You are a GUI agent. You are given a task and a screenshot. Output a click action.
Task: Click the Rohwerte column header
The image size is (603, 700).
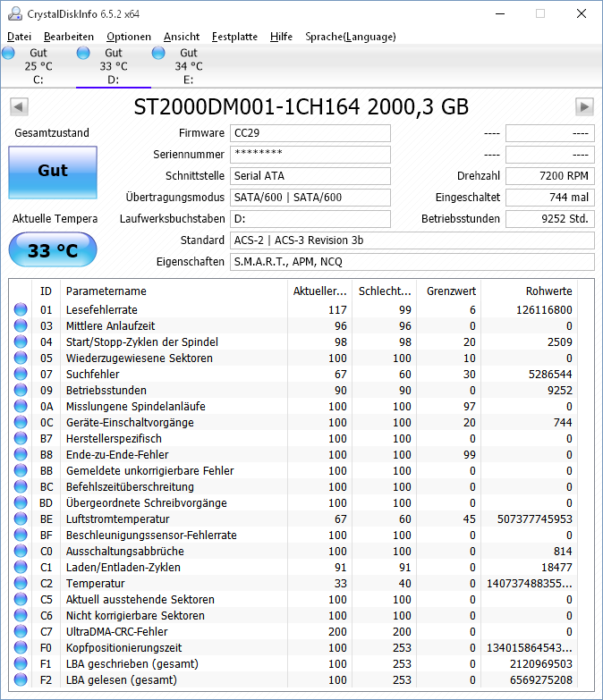click(529, 291)
